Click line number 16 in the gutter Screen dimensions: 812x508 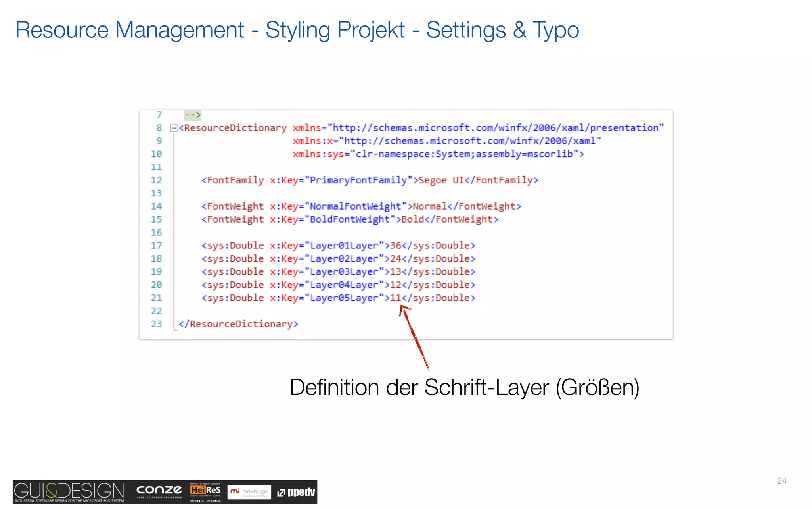(x=157, y=233)
